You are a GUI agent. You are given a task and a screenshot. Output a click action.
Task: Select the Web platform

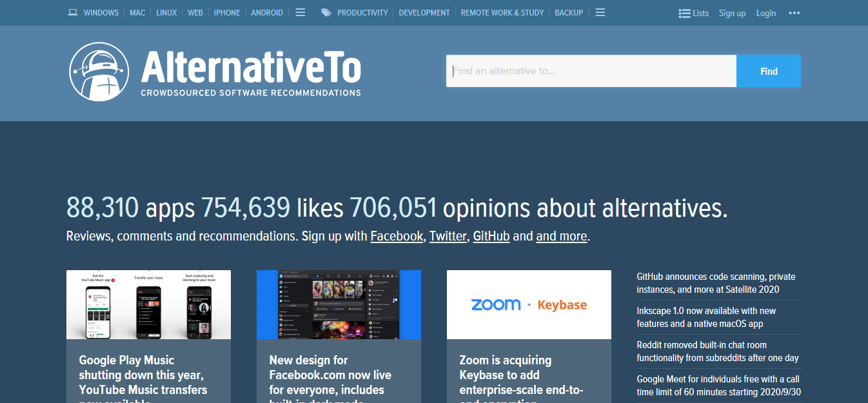coord(195,13)
